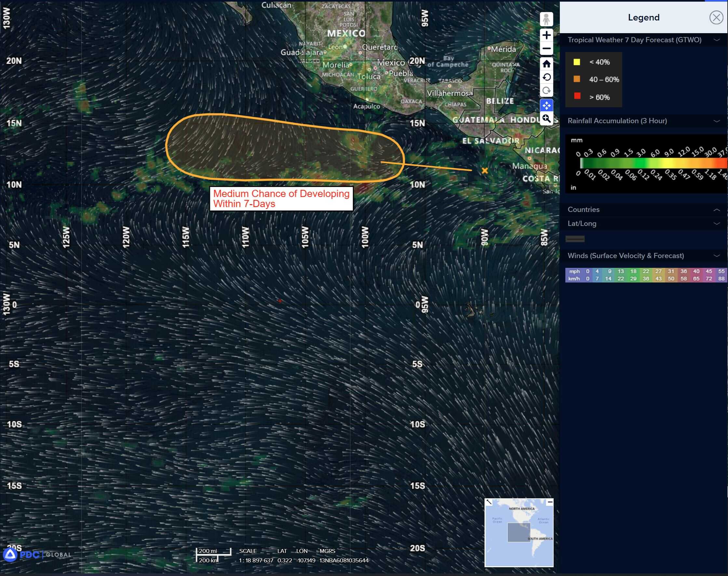Return to home map extent
728x576 pixels.
click(x=546, y=63)
